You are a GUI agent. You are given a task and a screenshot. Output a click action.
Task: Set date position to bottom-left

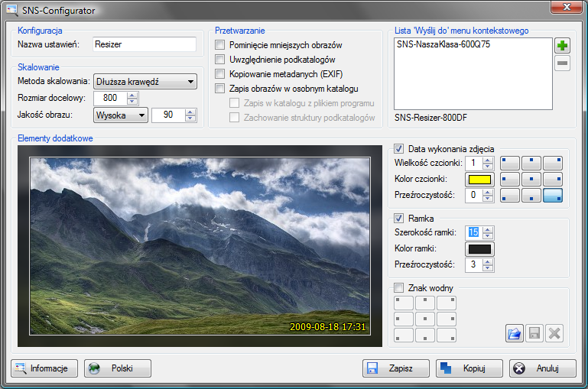point(510,195)
